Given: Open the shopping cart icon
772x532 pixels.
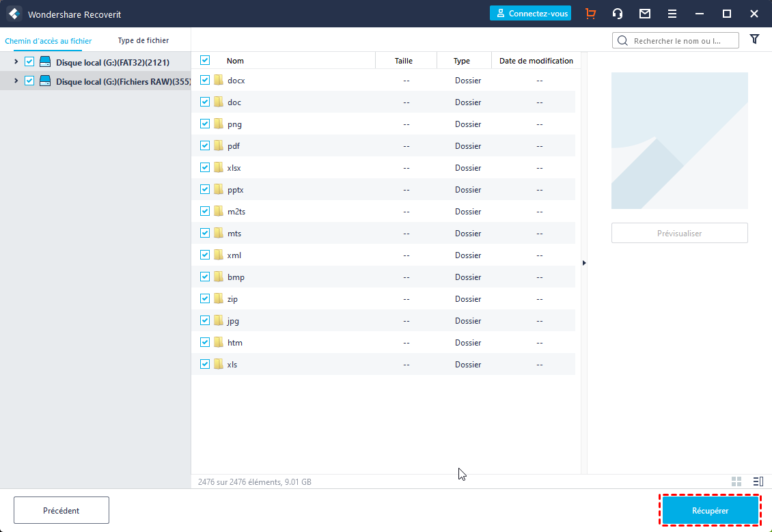Looking at the screenshot, I should click(590, 14).
